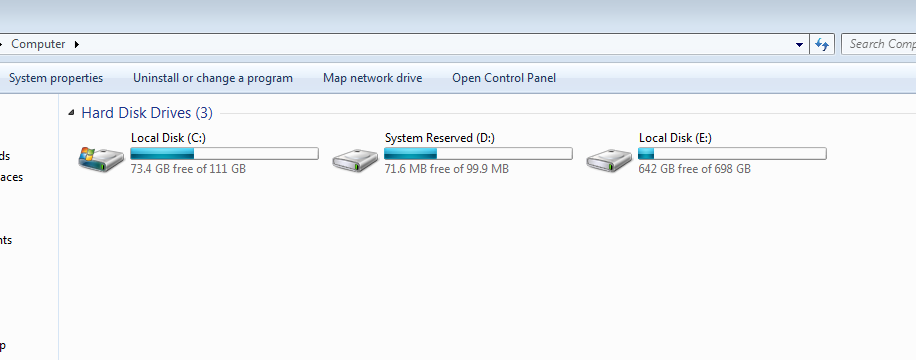Open the address bar history dropdown
Screen dimensions: 916x360
pos(799,44)
